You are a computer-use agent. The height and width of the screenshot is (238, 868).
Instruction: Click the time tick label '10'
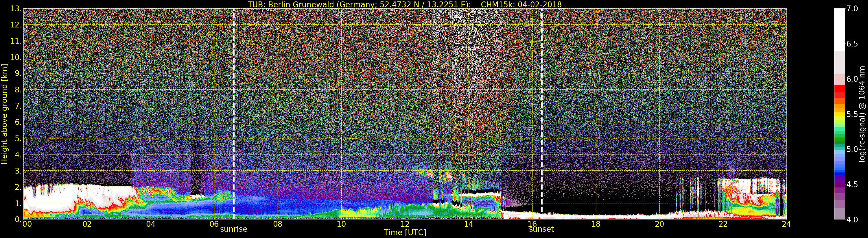341,224
